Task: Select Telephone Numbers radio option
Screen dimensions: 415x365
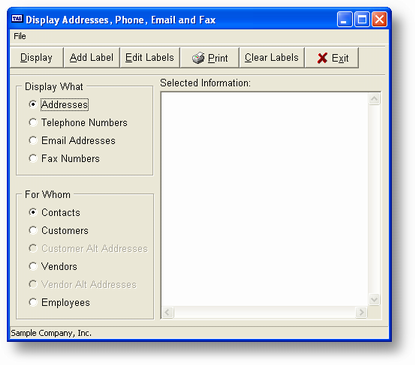Action: (x=78, y=122)
